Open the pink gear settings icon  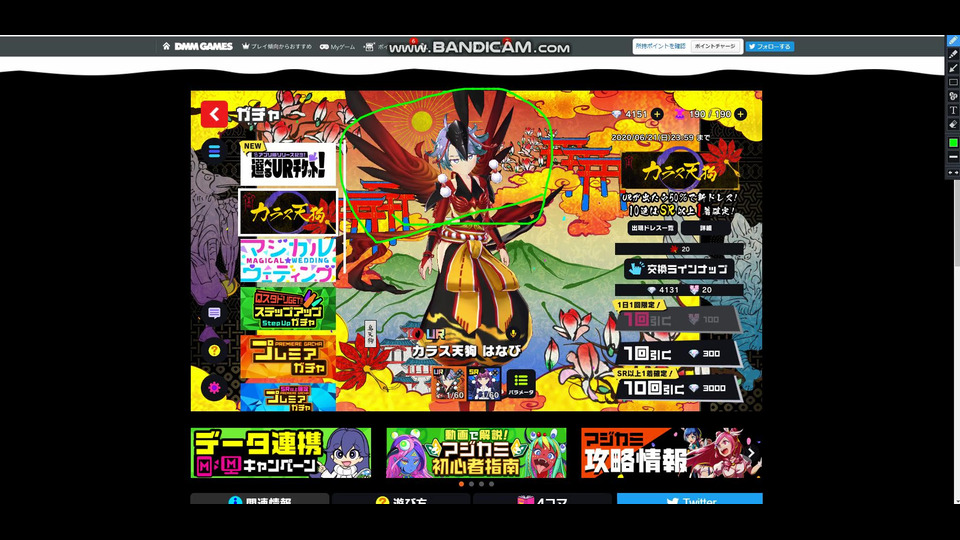click(214, 388)
